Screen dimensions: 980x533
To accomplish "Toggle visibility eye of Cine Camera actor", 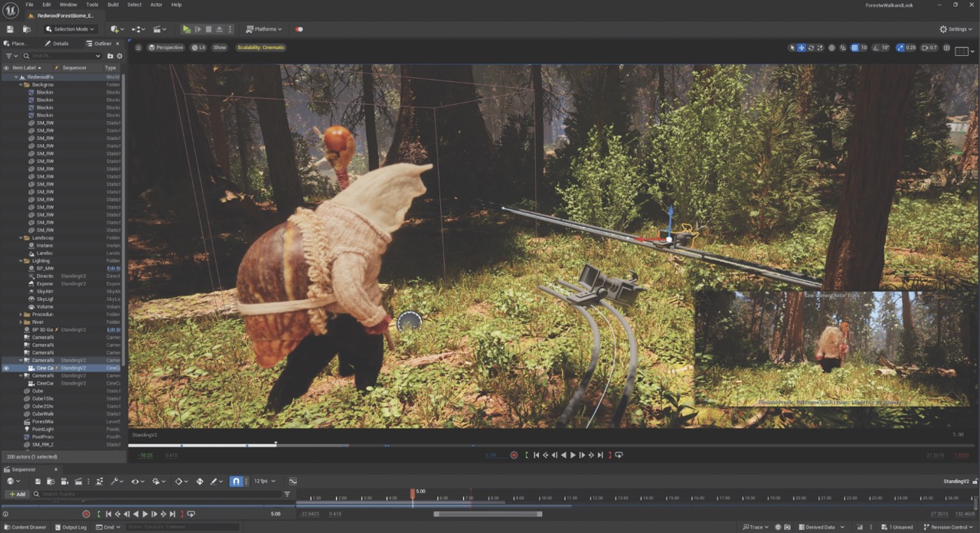I will tap(6, 368).
